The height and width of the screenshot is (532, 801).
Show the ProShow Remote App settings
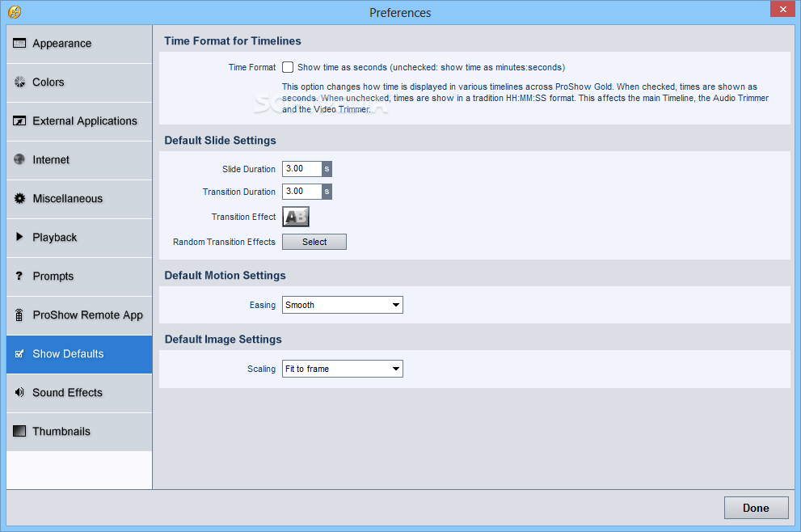(79, 316)
